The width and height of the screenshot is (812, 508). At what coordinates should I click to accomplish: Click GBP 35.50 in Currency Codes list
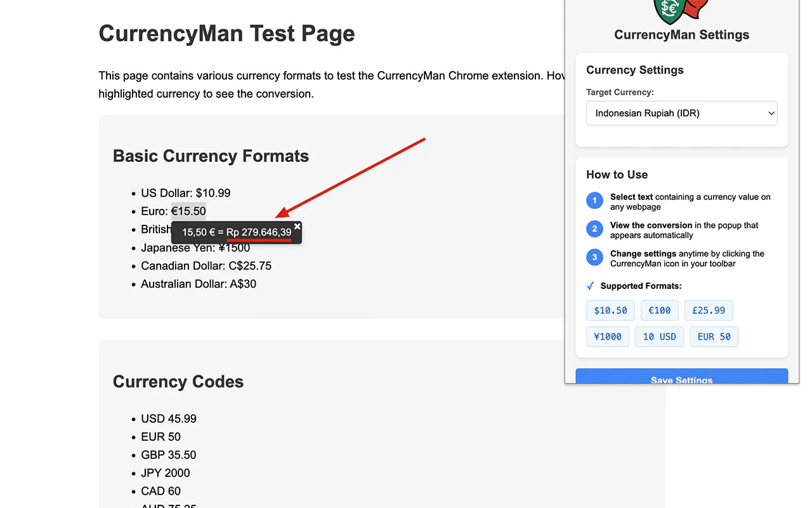click(x=169, y=455)
